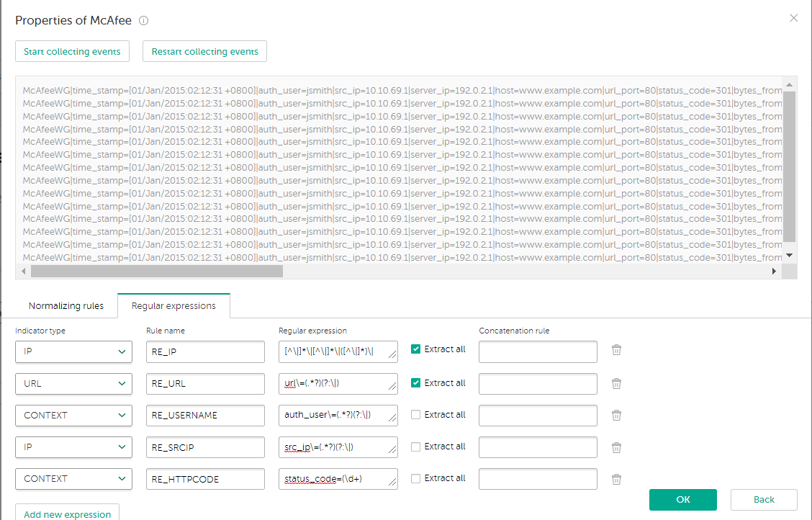Remove RE_HTTPCODE expression with trash icon
The width and height of the screenshot is (812, 520).
(x=616, y=479)
